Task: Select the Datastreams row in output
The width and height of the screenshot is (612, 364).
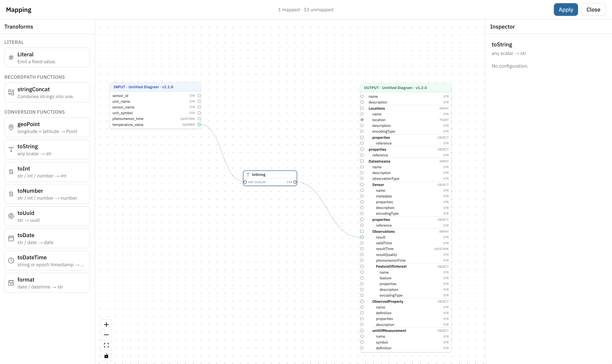Action: click(406, 161)
